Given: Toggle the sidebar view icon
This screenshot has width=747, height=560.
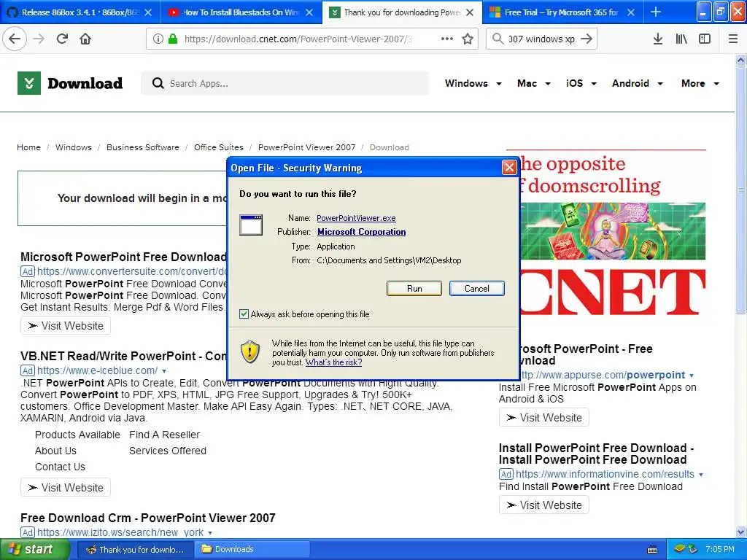Looking at the screenshot, I should [705, 39].
